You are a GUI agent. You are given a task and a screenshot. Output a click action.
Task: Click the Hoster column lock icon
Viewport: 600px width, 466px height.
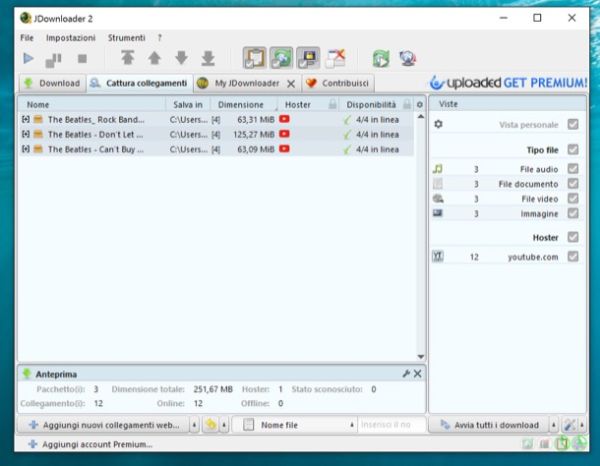tap(333, 104)
